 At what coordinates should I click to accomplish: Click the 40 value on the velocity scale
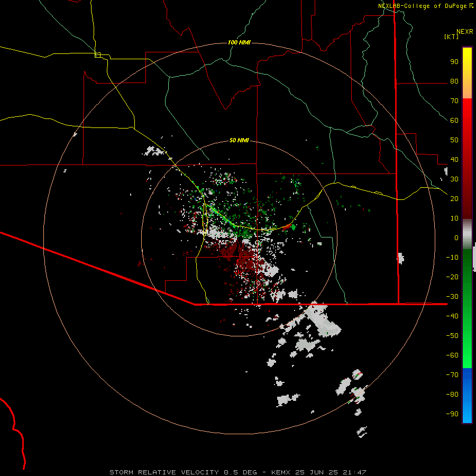click(454, 160)
